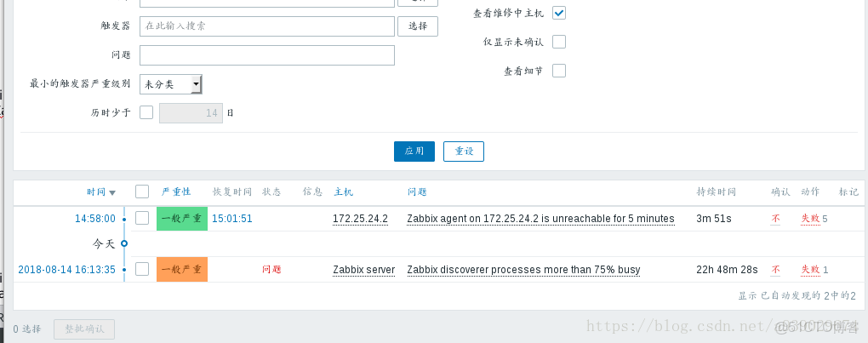The width and height of the screenshot is (868, 343).
Task: Click the 显示 已自动发现的 2中的2 text
Action: (797, 295)
